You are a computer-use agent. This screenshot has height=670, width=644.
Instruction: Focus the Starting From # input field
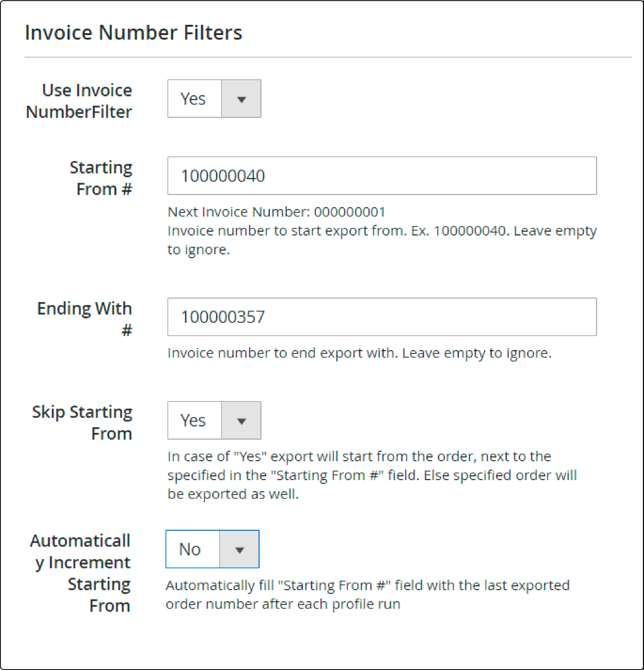click(382, 176)
